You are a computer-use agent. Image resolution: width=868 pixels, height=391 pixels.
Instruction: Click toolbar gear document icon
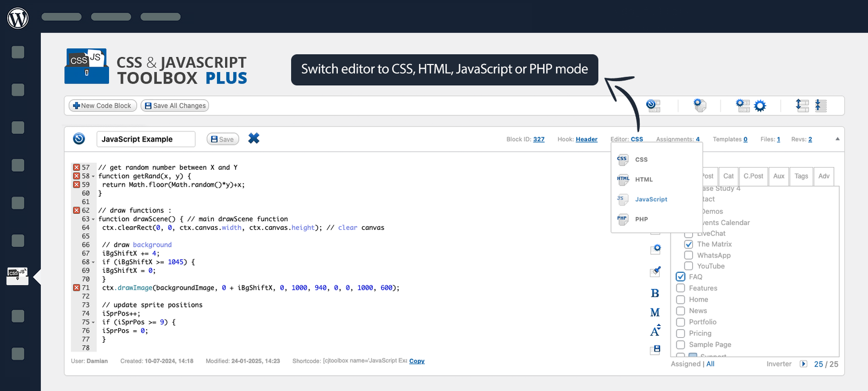tap(700, 105)
